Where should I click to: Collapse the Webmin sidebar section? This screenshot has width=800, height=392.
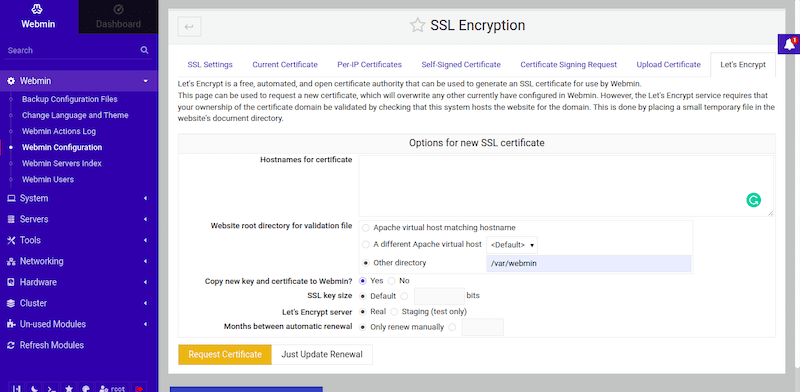(79, 81)
